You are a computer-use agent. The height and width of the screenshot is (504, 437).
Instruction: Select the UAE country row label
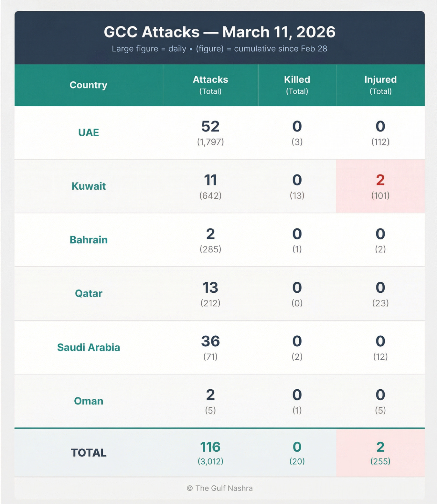coord(89,132)
